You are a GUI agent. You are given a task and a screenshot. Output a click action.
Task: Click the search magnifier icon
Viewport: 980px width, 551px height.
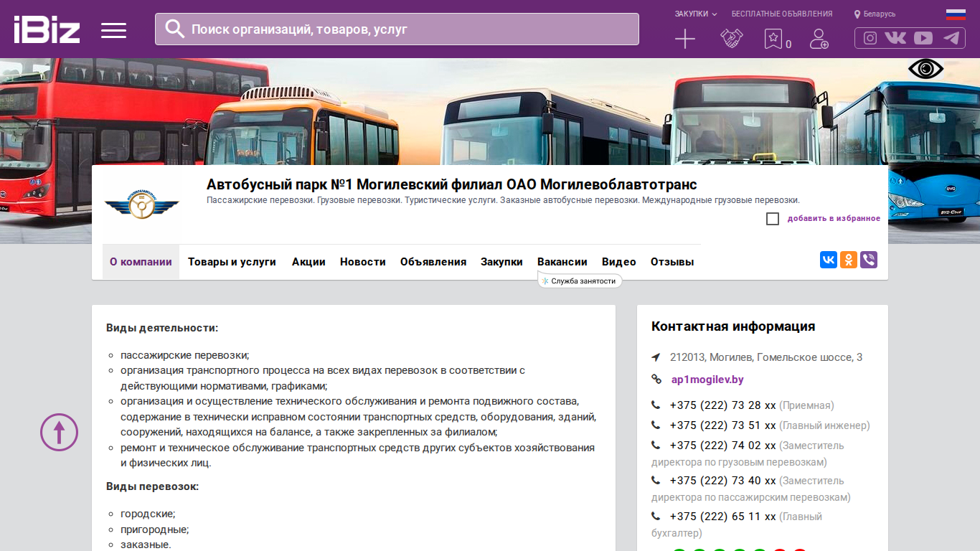coord(174,29)
